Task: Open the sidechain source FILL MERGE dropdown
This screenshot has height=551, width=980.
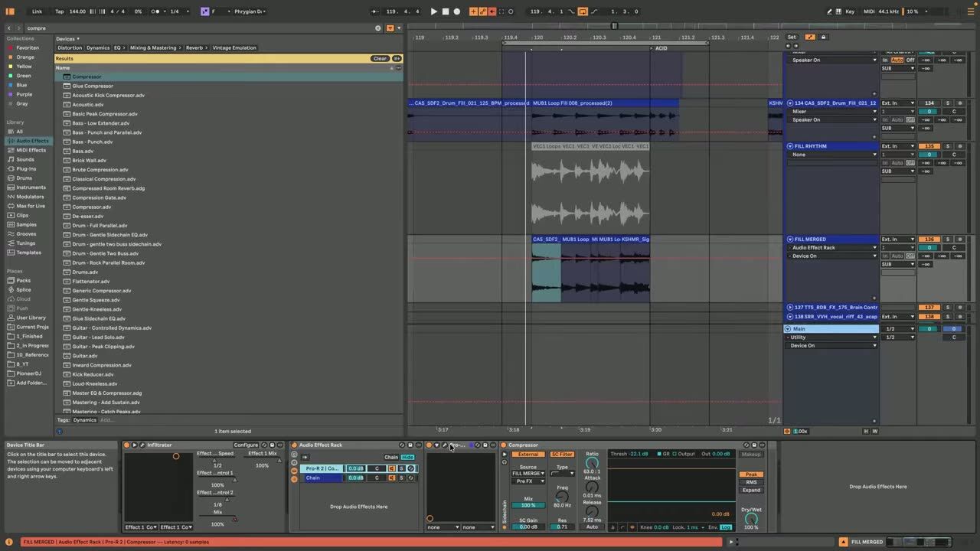Action: point(528,473)
